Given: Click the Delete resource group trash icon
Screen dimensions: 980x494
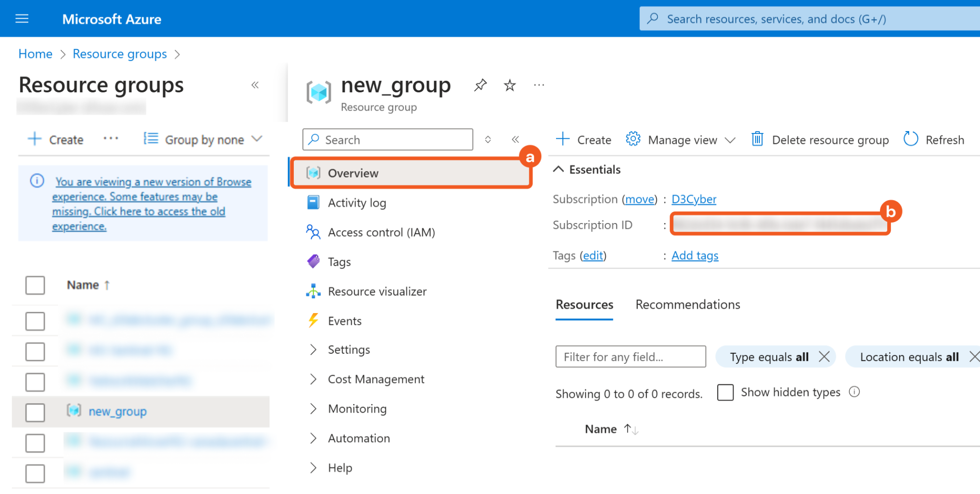Looking at the screenshot, I should (757, 139).
